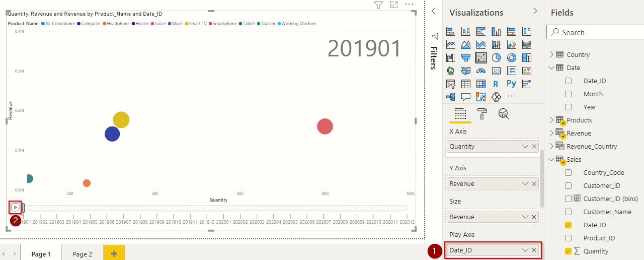Open Play Axis Date_ID dropdown

525,250
